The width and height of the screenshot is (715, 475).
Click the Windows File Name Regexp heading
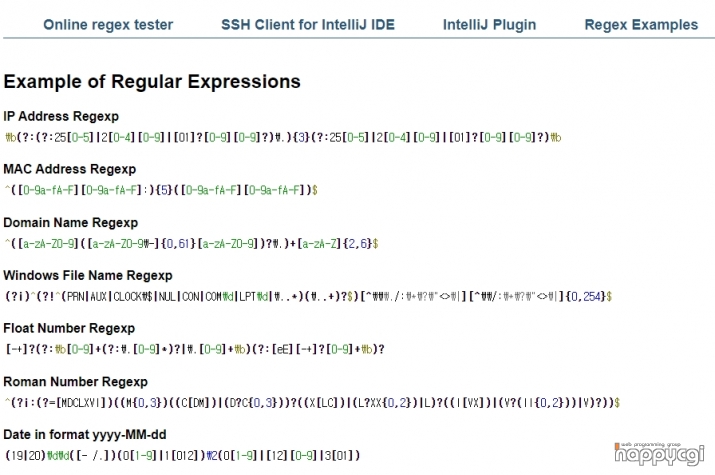(88, 275)
